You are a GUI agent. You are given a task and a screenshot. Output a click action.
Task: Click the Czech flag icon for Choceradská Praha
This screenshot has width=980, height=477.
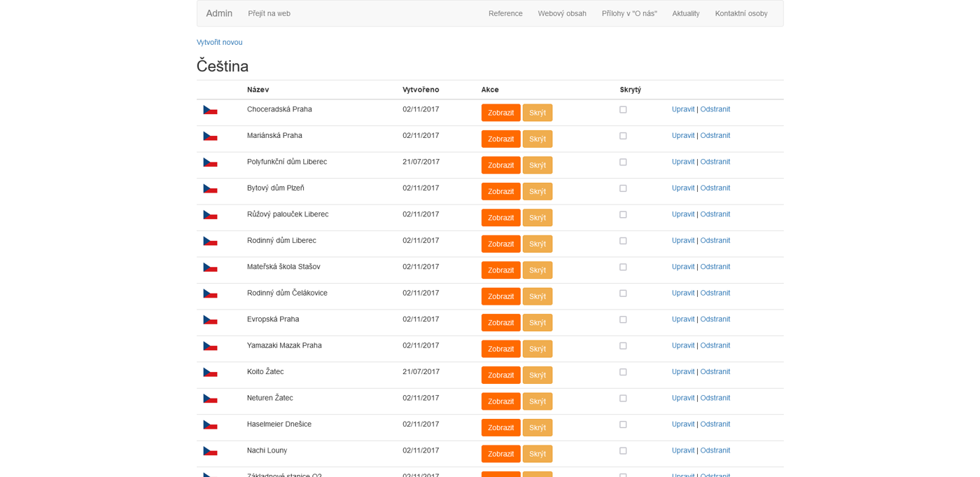pos(210,110)
